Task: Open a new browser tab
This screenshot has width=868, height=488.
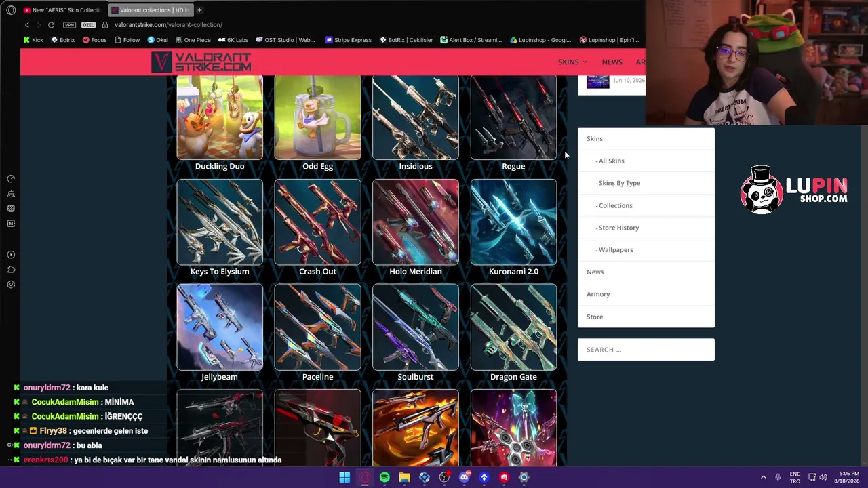Action: [x=199, y=10]
